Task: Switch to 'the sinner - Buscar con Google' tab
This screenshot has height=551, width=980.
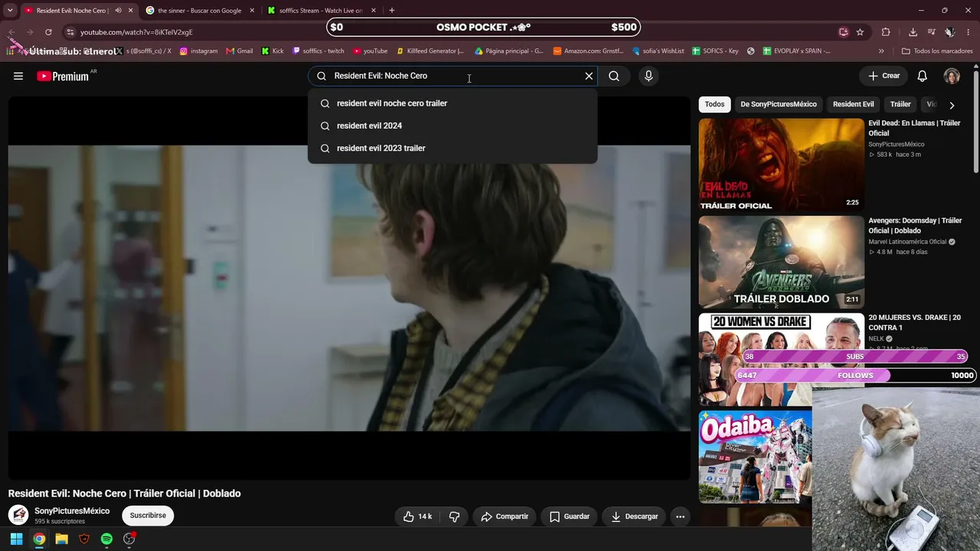Action: 199,11
